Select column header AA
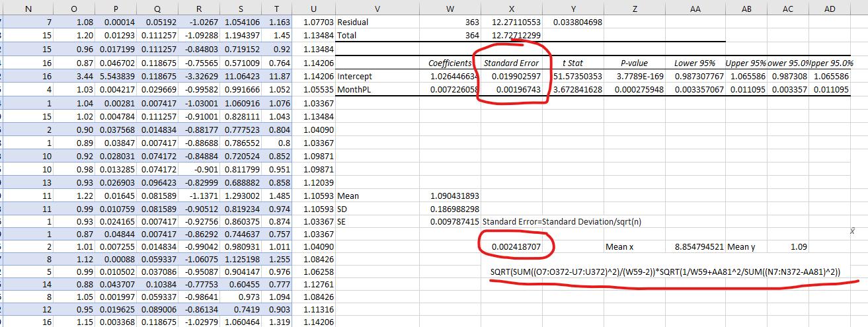The image size is (868, 327). [695, 8]
